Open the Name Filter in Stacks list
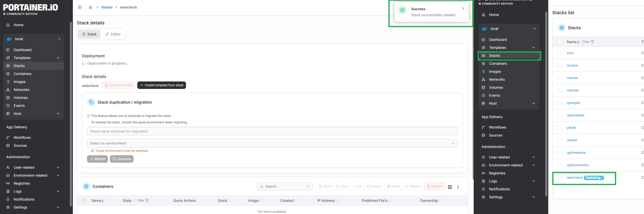The height and width of the screenshot is (214, 644). click(588, 42)
